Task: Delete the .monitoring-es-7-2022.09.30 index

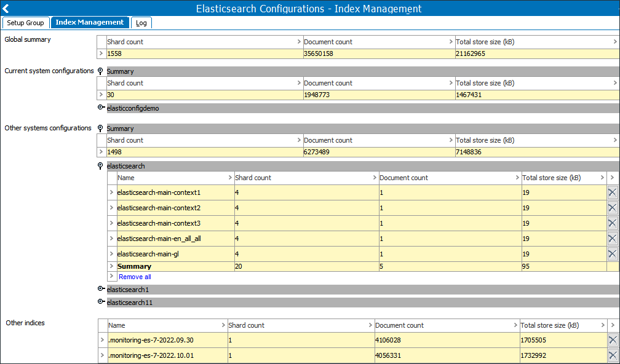Action: tap(613, 340)
